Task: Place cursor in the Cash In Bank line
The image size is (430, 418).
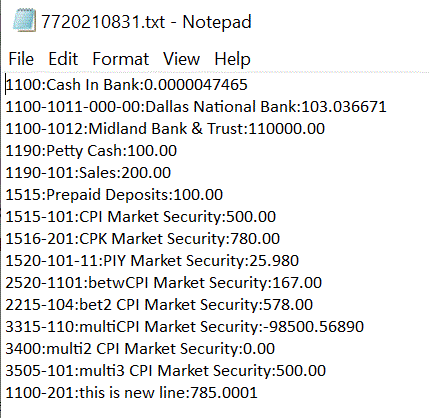Action: coord(127,85)
